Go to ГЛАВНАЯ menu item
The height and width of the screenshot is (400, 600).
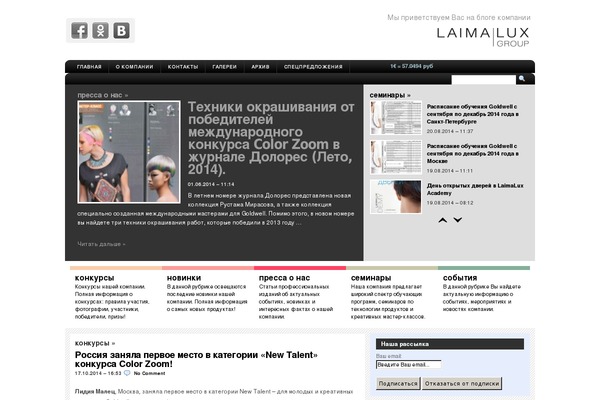[89, 67]
